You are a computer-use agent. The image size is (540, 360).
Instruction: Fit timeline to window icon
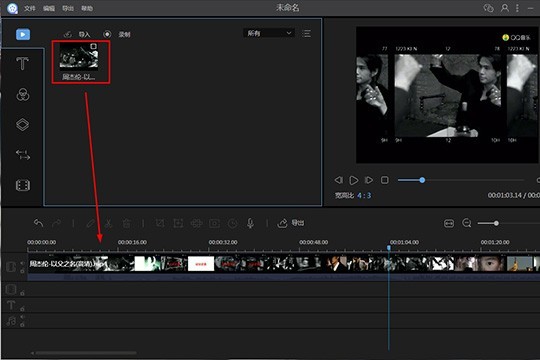(x=449, y=224)
